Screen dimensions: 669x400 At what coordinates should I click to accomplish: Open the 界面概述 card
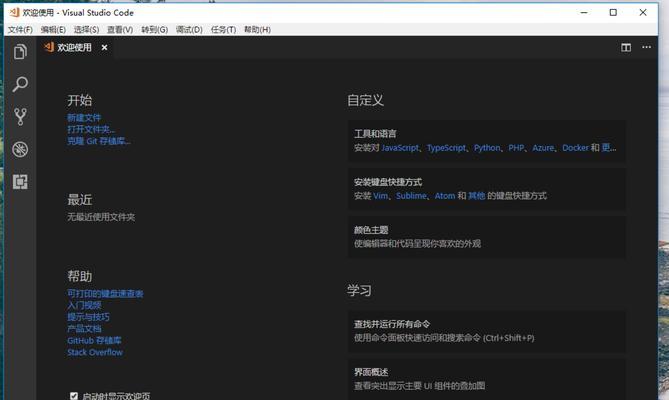coord(487,379)
